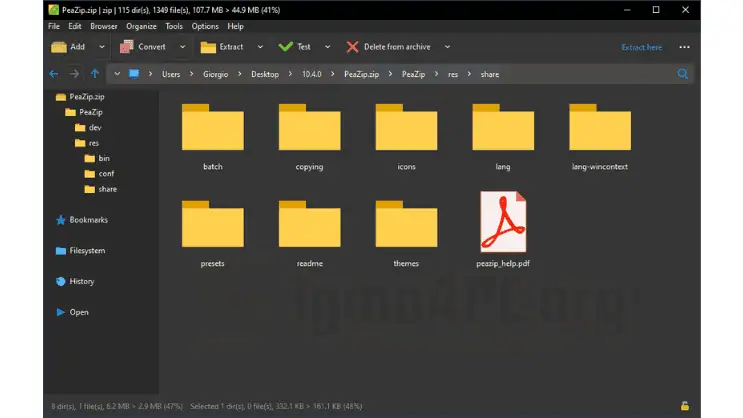Click the Convert toolbar button
The width and height of the screenshot is (743, 418).
[x=143, y=47]
